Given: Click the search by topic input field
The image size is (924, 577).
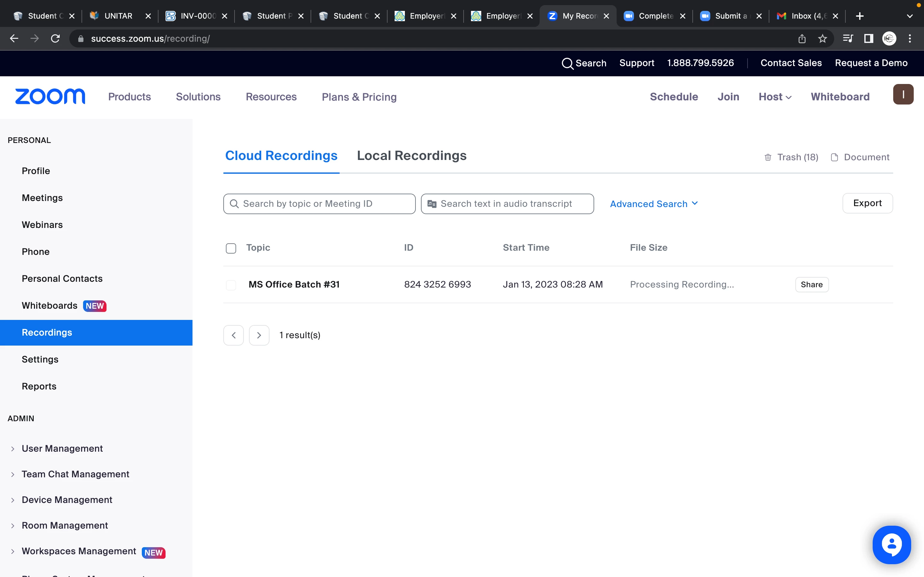Looking at the screenshot, I should (319, 204).
